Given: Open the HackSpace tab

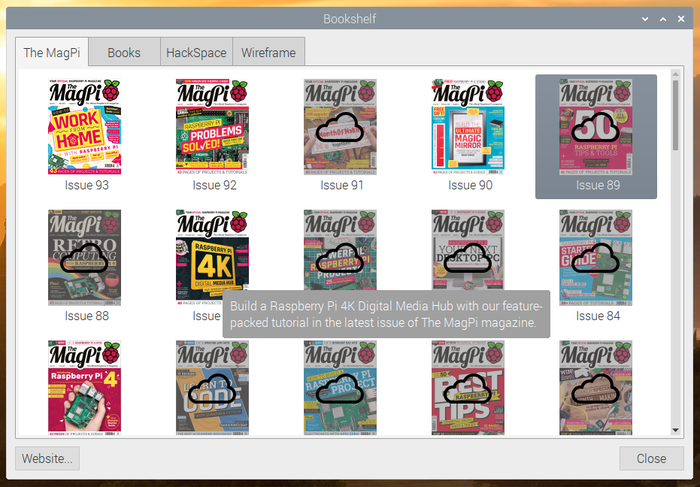Looking at the screenshot, I should click(x=197, y=53).
